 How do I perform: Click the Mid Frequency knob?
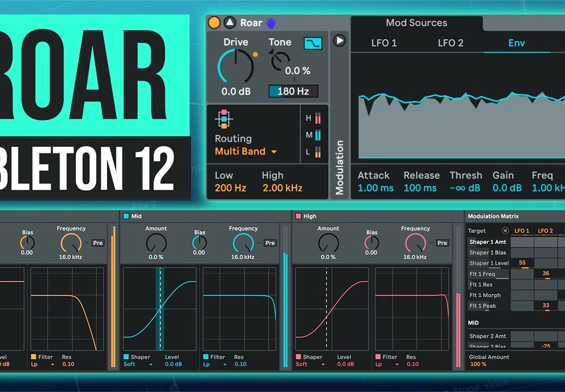tap(243, 243)
